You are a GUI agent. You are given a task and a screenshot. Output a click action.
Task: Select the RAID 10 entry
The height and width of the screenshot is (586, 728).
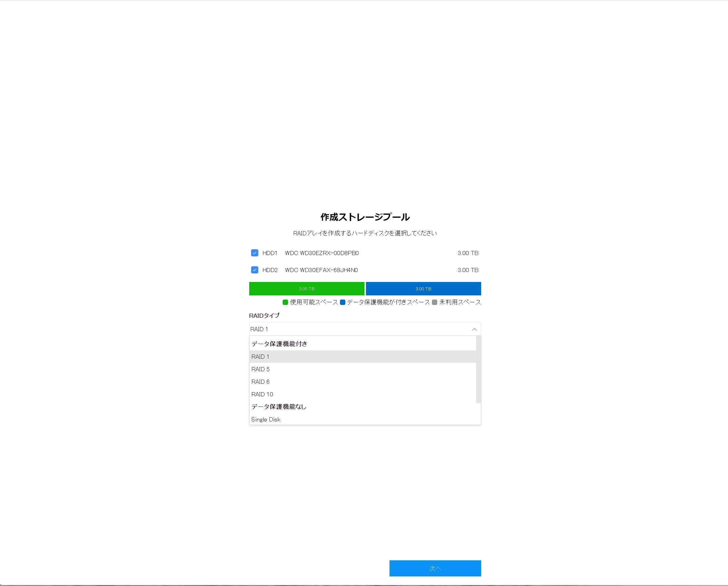(x=262, y=394)
